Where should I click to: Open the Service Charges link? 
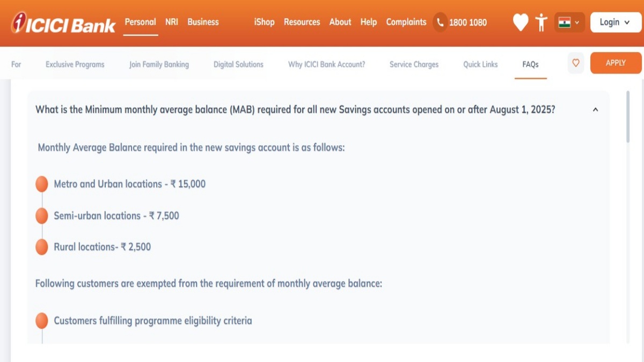(414, 64)
